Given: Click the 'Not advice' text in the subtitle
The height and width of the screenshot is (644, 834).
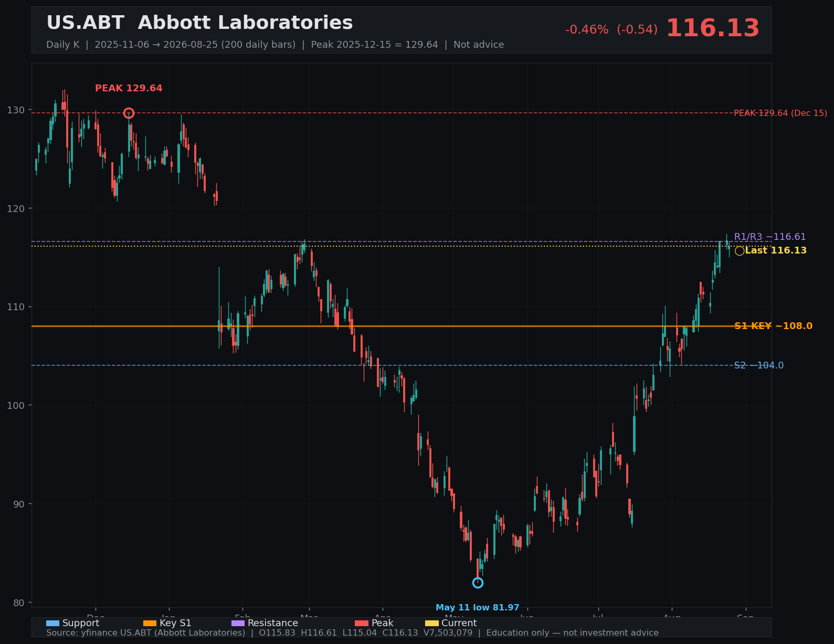Looking at the screenshot, I should 479,45.
